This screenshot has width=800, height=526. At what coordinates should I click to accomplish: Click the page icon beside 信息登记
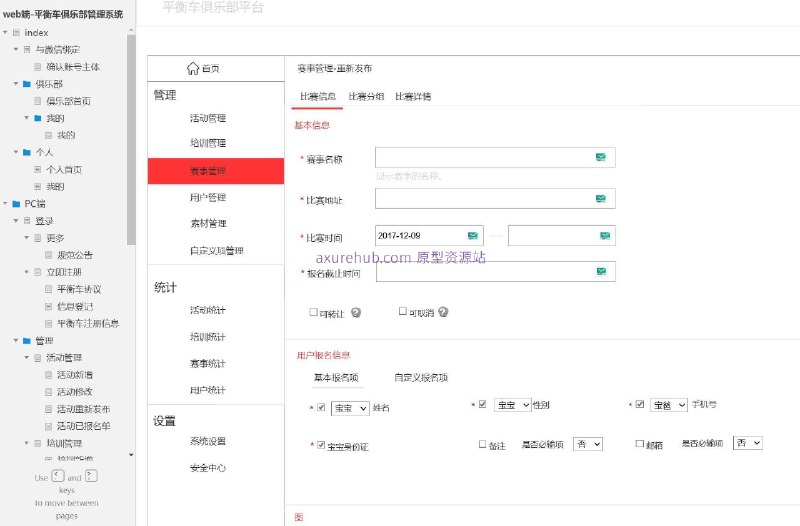coord(48,306)
